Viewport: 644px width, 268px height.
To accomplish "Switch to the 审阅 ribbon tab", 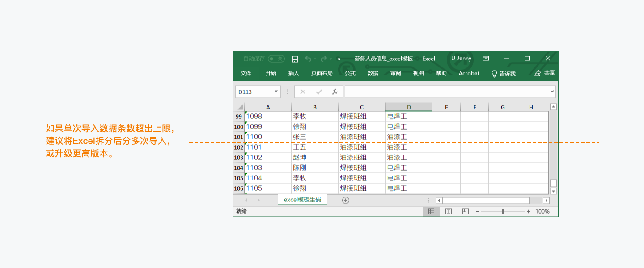I will click(396, 73).
